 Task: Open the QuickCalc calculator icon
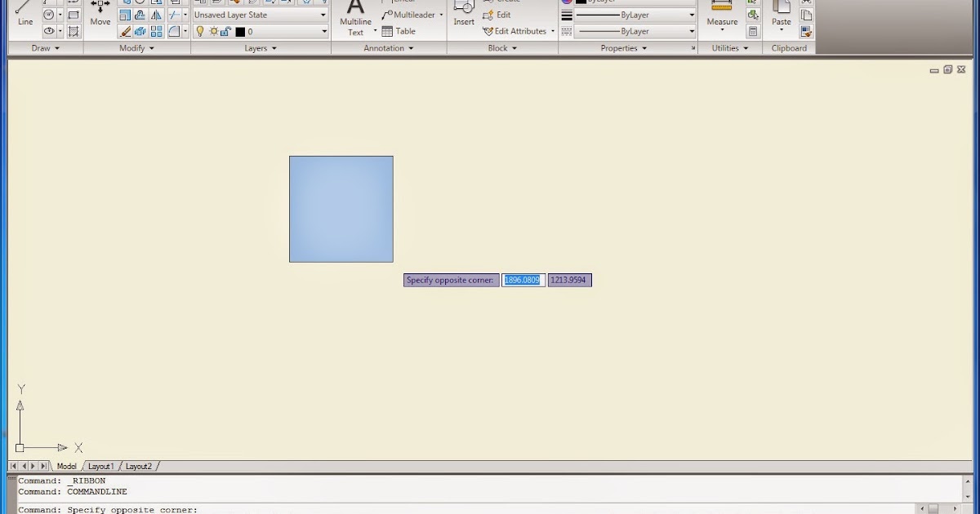click(x=752, y=31)
